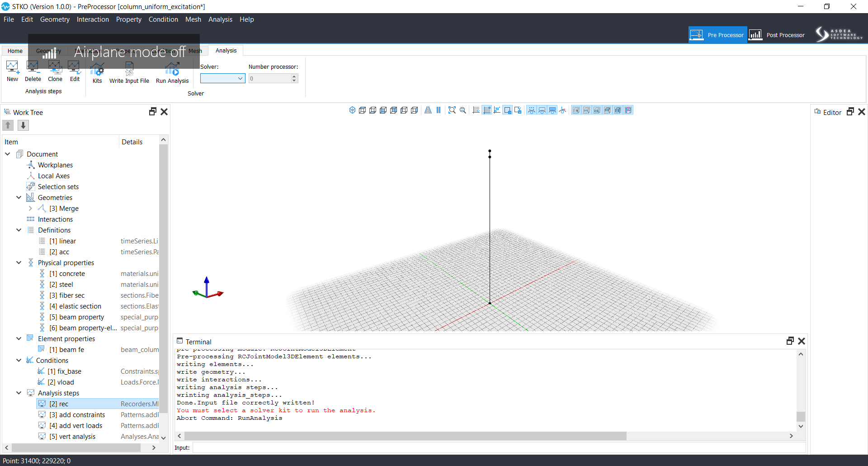This screenshot has width=868, height=466.
Task: Click the Terminal horizontal scrollbar
Action: click(x=406, y=436)
